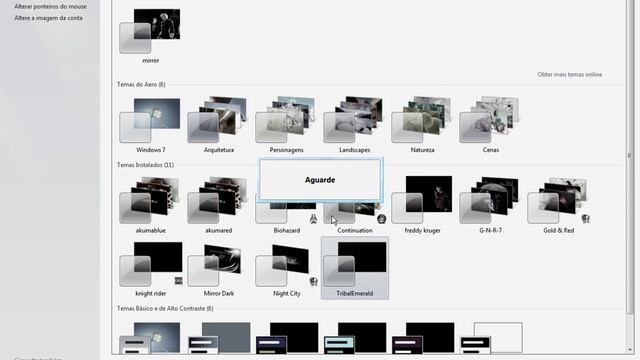Open Obter mais temas online link
Screen dimensions: 640x360
click(569, 75)
